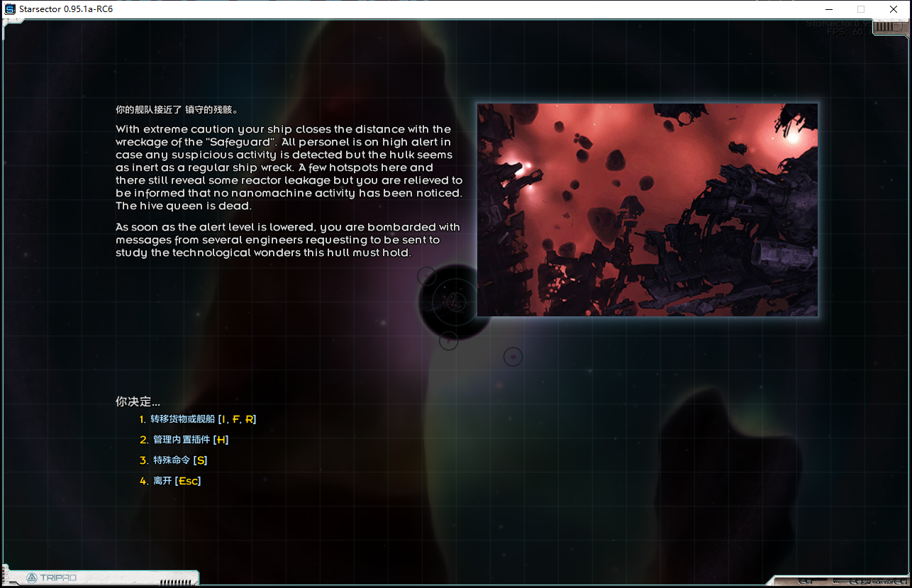The height and width of the screenshot is (588, 912).
Task: Click the Starsector app icon in title bar
Action: [x=10, y=9]
